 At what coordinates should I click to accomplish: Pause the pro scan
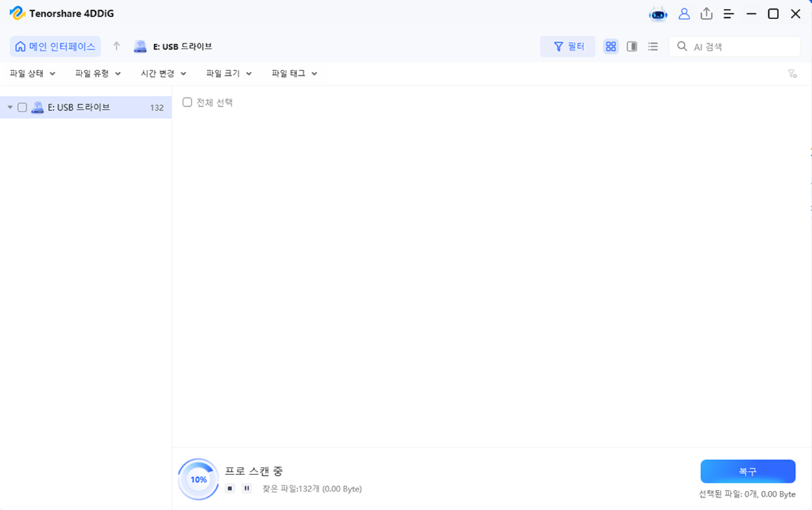(x=247, y=488)
